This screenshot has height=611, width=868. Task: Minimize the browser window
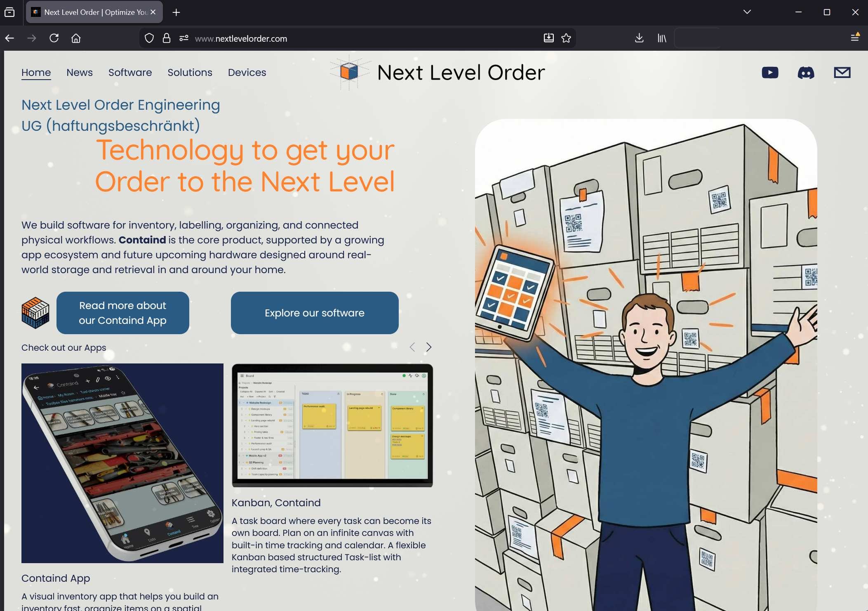[798, 12]
